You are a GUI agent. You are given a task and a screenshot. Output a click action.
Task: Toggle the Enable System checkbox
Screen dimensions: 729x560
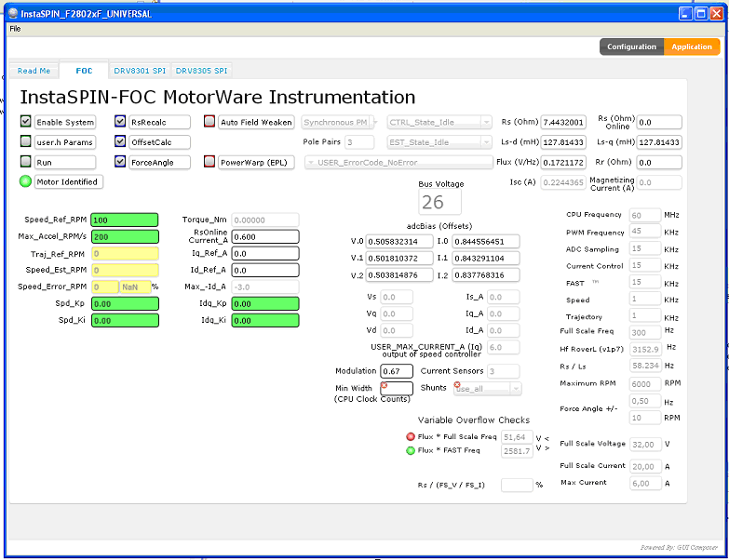click(x=25, y=121)
